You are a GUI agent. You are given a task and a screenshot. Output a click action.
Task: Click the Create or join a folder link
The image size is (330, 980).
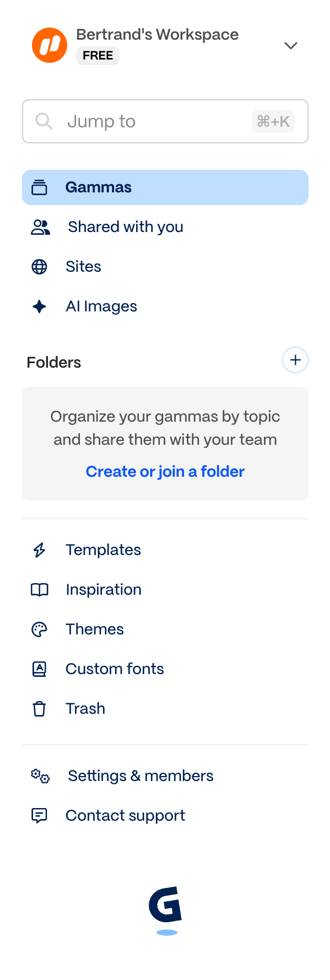165,472
